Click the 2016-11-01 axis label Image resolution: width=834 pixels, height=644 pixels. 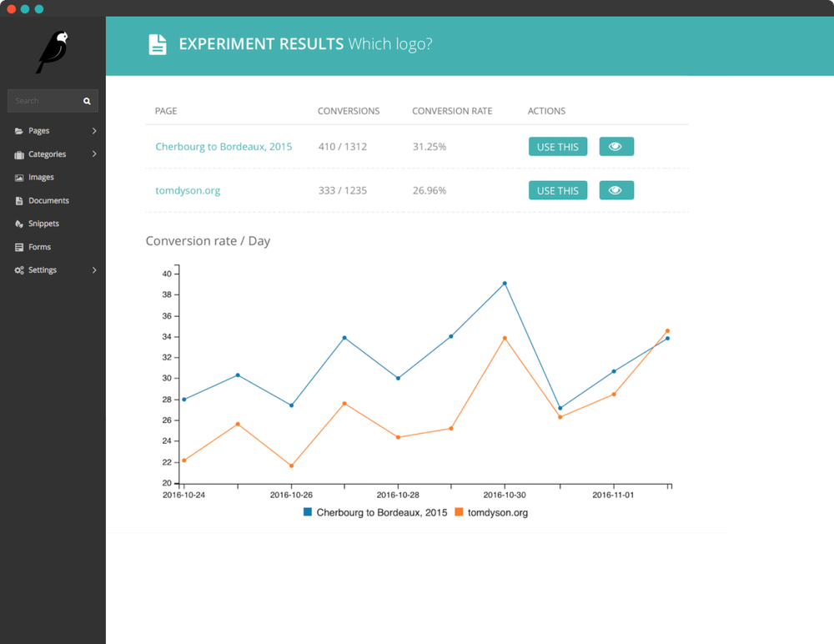tap(613, 495)
